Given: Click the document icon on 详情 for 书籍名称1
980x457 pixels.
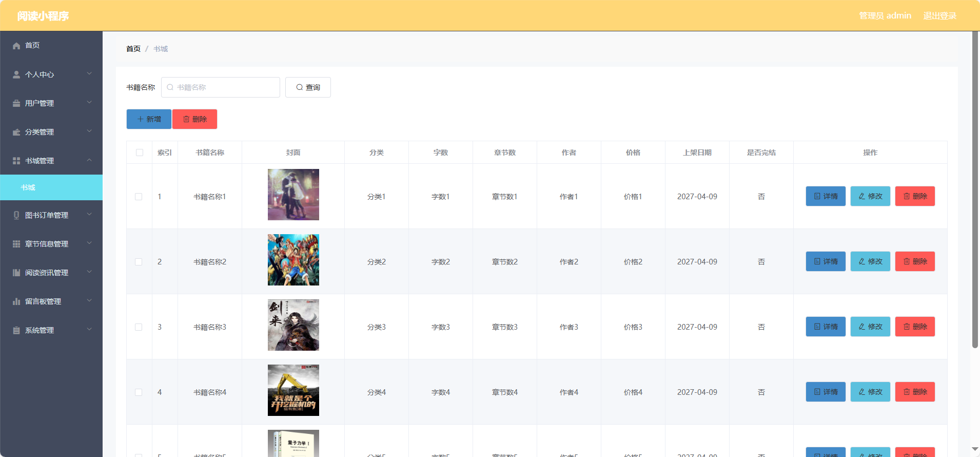Looking at the screenshot, I should point(817,196).
